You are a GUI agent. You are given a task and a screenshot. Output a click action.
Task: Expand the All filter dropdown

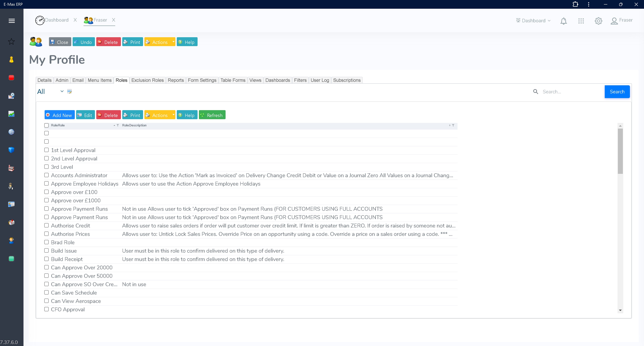pyautogui.click(x=62, y=91)
